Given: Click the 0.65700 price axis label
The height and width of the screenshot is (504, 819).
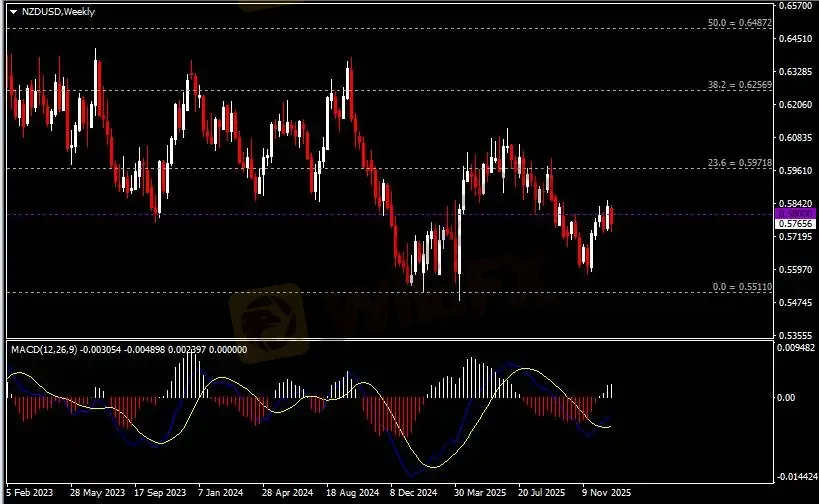Looking at the screenshot, I should pyautogui.click(x=796, y=6).
